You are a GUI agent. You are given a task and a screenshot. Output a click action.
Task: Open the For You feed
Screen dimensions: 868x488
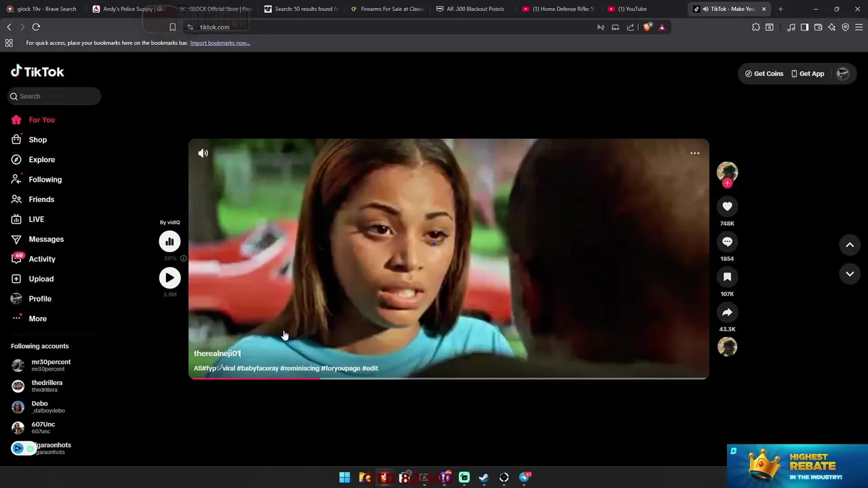pyautogui.click(x=33, y=120)
